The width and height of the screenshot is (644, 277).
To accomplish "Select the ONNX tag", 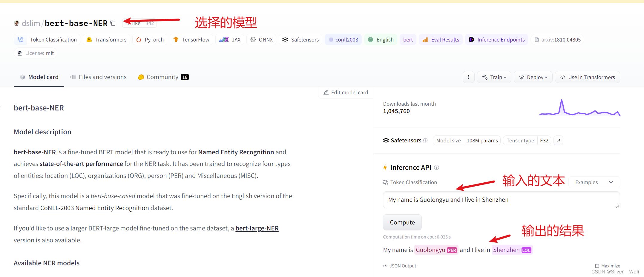I will (261, 40).
